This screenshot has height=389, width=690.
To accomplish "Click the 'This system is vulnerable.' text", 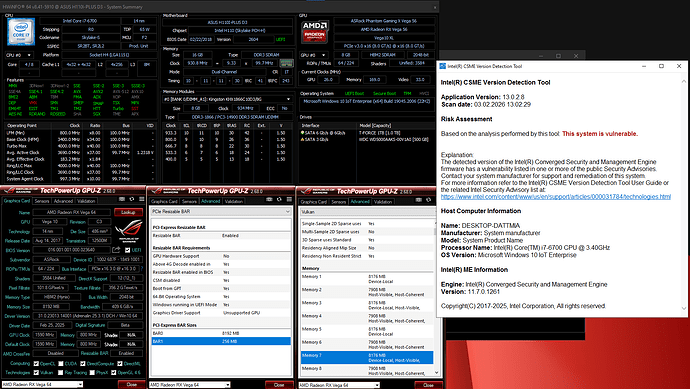I will (600, 134).
